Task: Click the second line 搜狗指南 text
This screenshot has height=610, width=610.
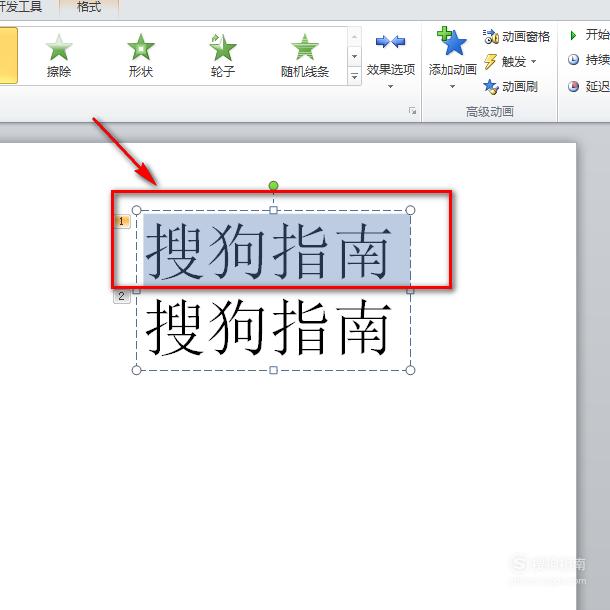Action: [268, 327]
